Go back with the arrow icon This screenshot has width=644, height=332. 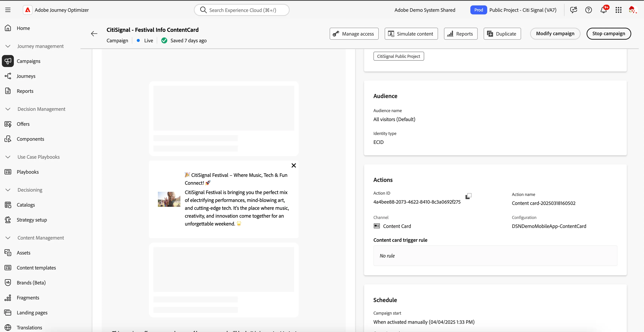[94, 33]
